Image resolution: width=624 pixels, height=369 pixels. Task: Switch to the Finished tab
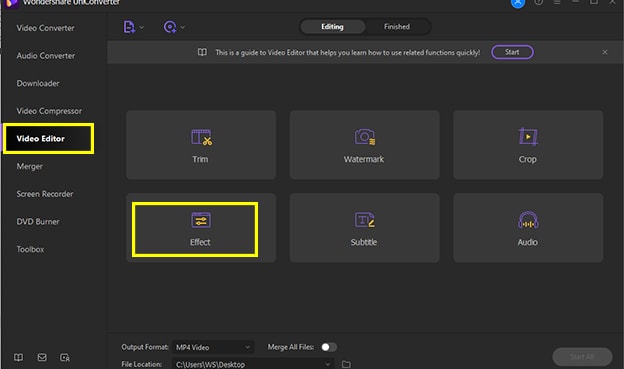(397, 27)
